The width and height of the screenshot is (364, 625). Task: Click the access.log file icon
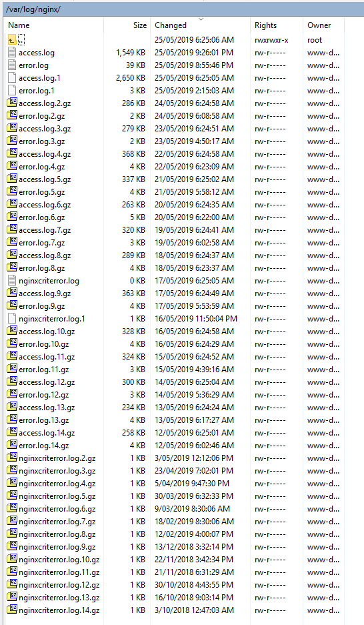click(12, 53)
